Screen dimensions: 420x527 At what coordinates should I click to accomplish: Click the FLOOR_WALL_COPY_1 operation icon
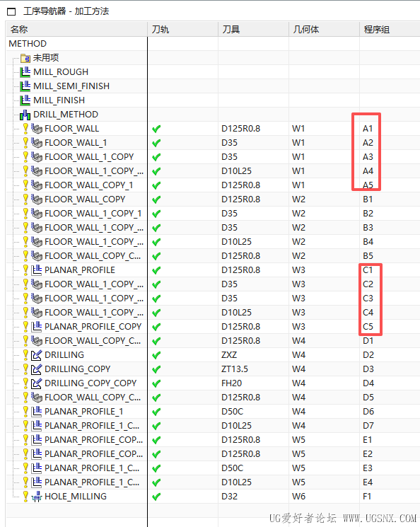(x=37, y=185)
